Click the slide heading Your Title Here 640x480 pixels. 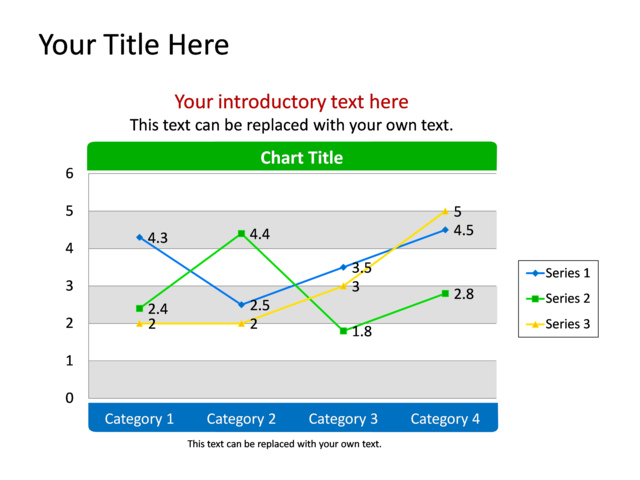click(134, 44)
